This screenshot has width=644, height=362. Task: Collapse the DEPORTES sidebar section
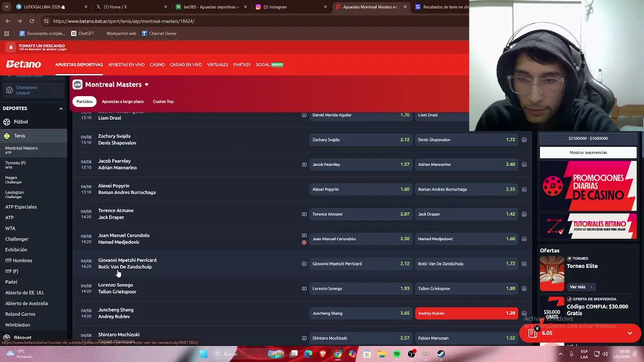click(61, 109)
